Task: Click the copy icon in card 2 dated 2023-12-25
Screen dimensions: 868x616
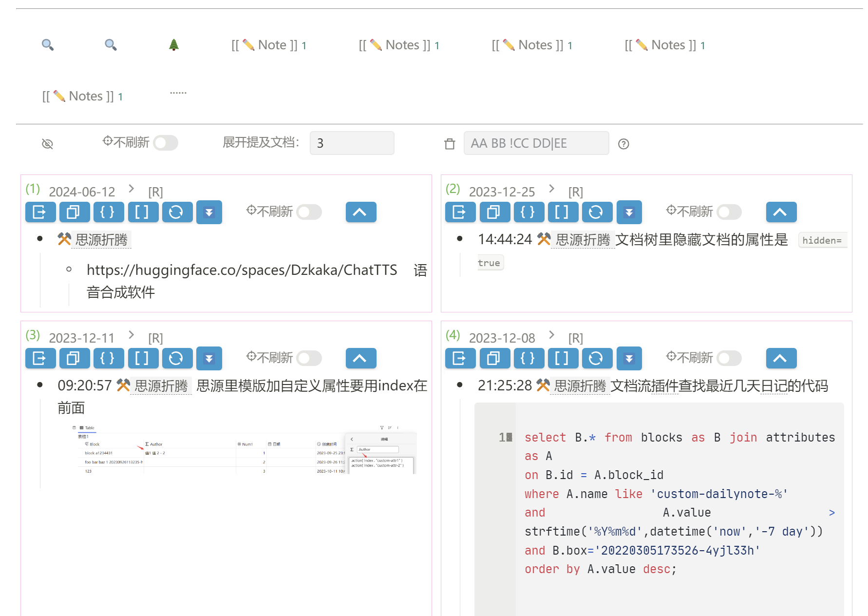Action: pos(494,212)
